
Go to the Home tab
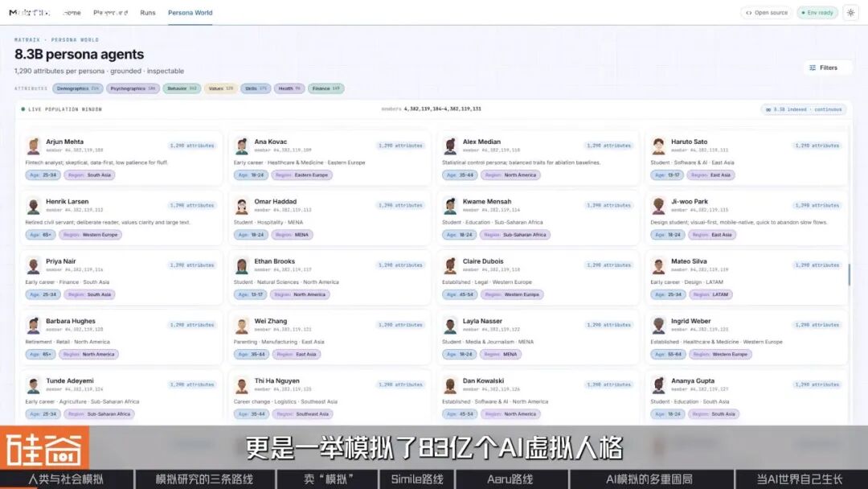tap(72, 13)
